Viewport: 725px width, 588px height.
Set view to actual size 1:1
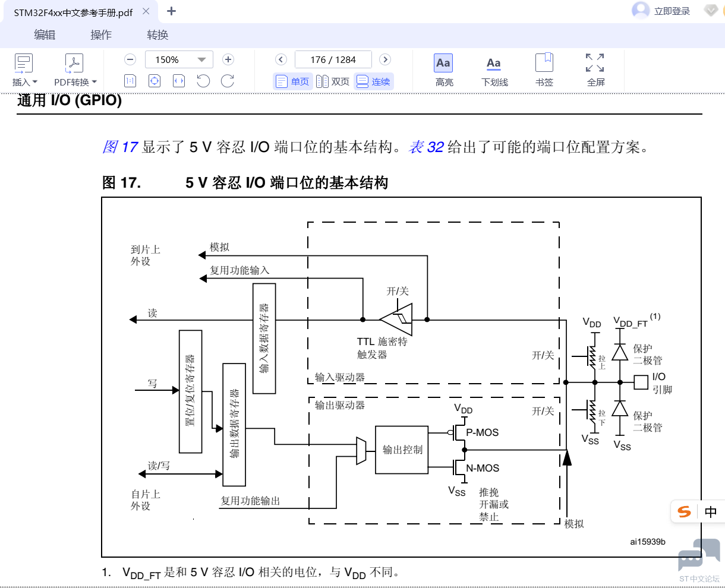pyautogui.click(x=130, y=81)
